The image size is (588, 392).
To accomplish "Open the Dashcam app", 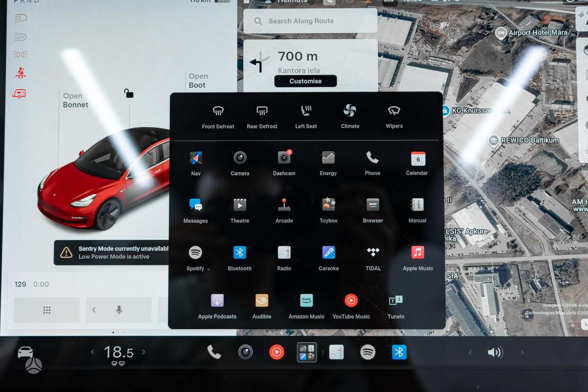I will tap(284, 163).
